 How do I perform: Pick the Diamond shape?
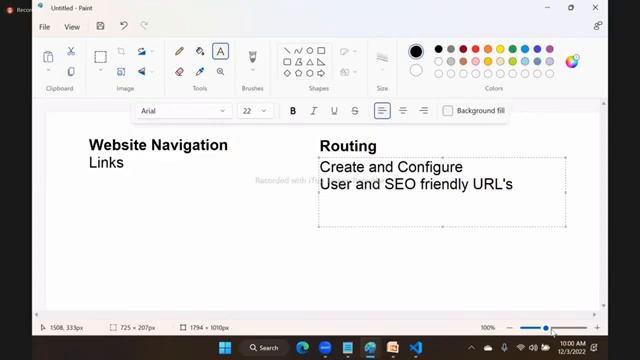(287, 73)
